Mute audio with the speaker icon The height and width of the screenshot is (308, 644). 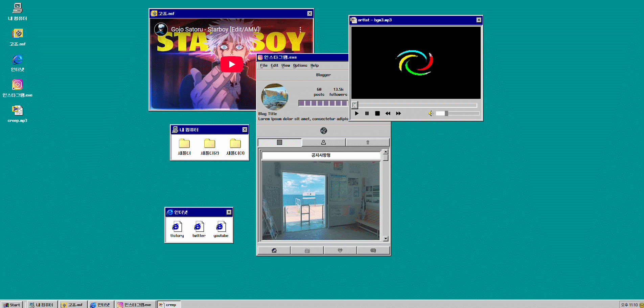(431, 113)
